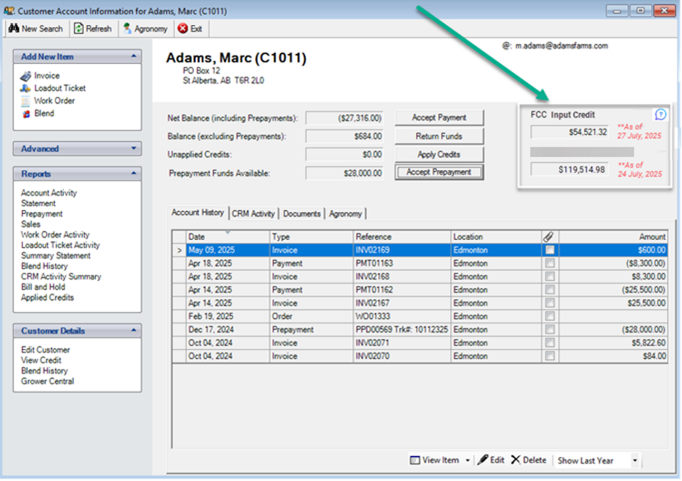Click Edit Customer link

(x=45, y=350)
